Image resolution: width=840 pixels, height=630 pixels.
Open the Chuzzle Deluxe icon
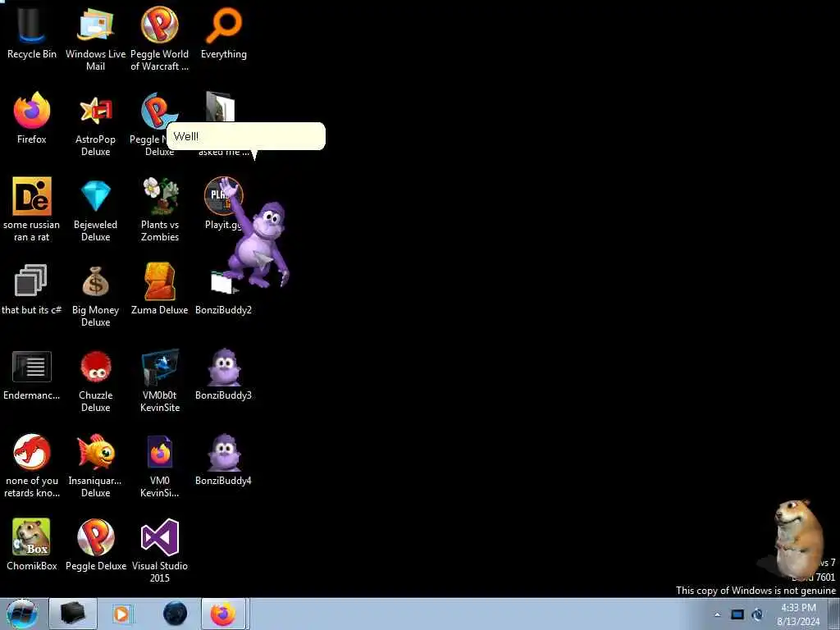(95, 381)
